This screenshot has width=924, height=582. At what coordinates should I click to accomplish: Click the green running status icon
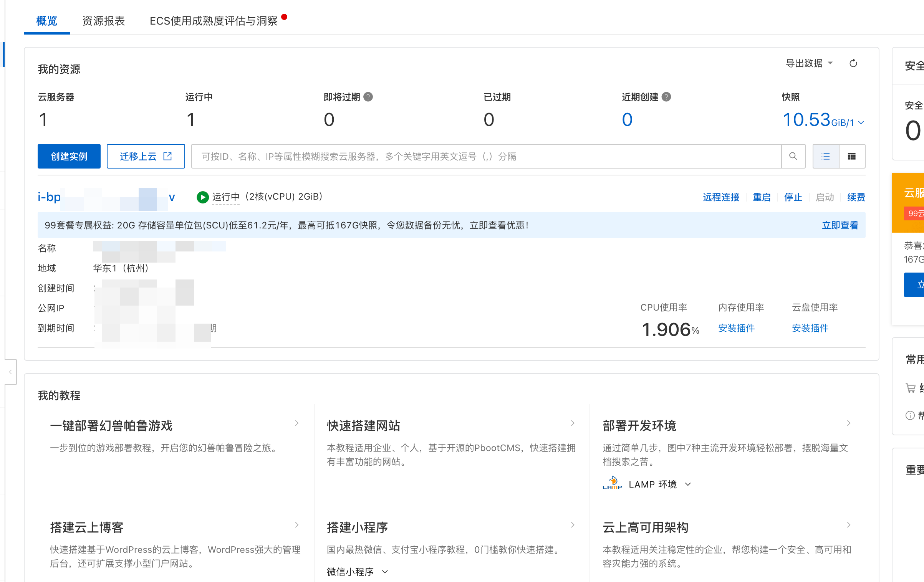202,197
